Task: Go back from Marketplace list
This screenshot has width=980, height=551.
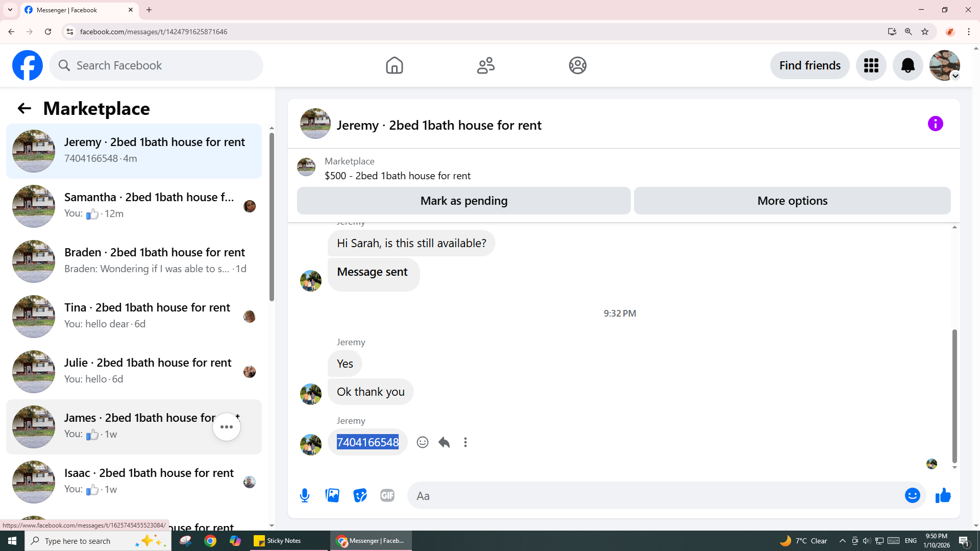Action: click(x=24, y=108)
